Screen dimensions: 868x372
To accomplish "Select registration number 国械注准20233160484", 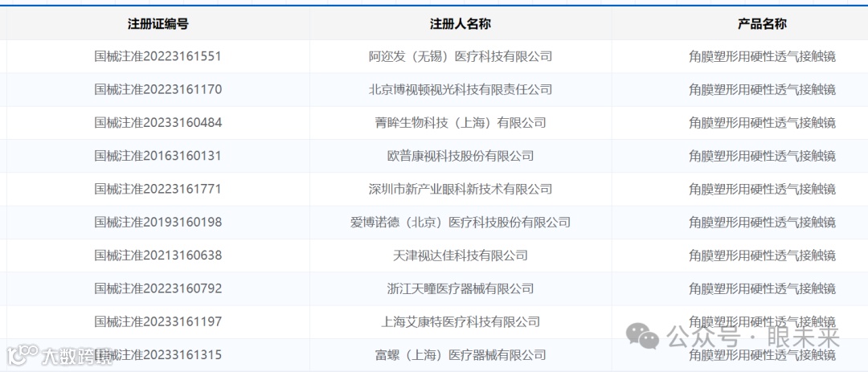I will tap(158, 123).
